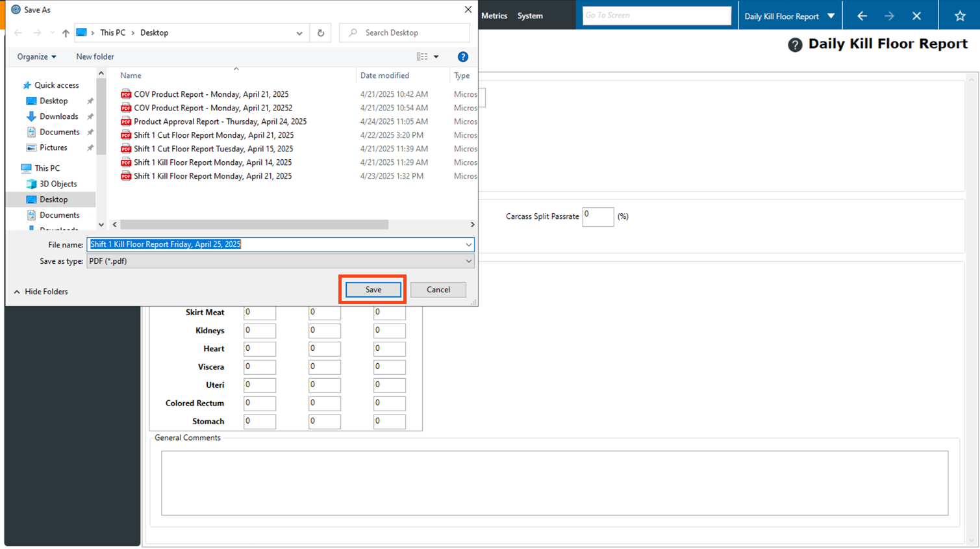Open help icon beside Daily Kill Floor Report title

point(795,45)
